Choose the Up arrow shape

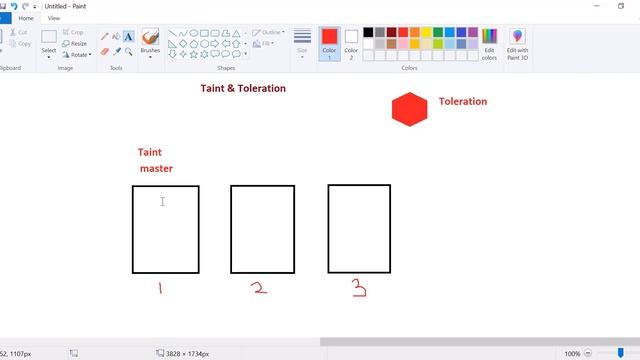click(x=236, y=44)
